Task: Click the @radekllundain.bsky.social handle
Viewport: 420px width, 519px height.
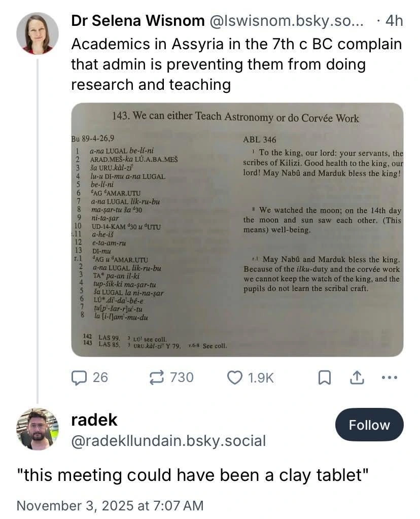Action: tap(168, 441)
